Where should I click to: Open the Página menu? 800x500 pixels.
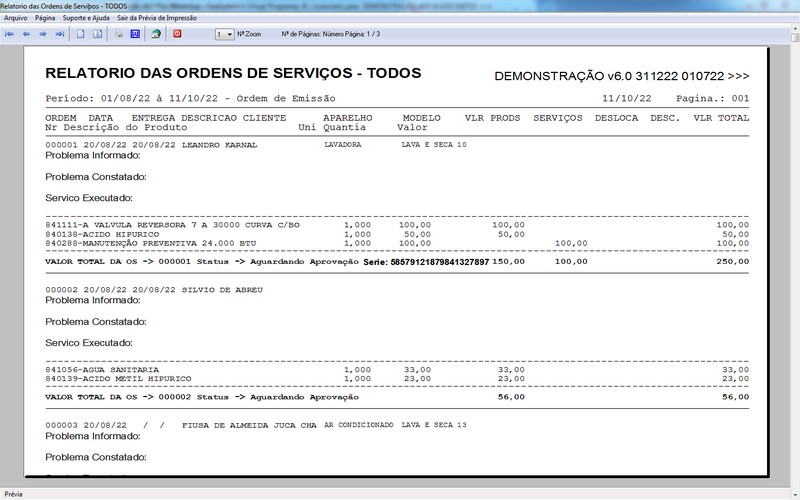coord(45,18)
